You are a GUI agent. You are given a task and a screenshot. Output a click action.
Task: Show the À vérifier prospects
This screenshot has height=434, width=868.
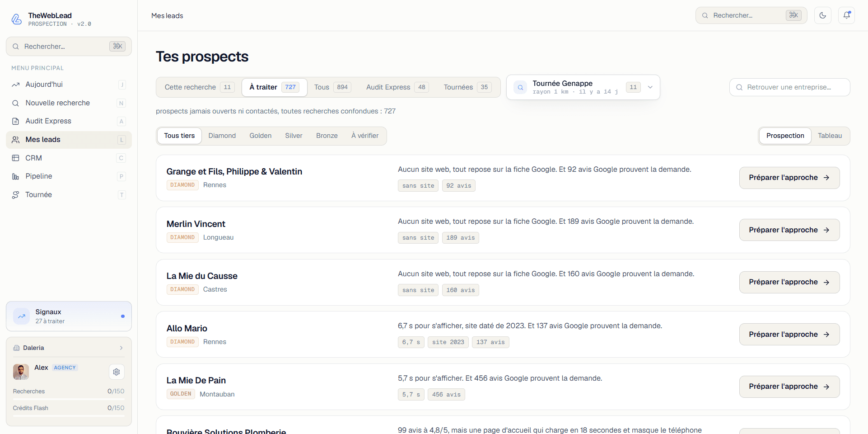[x=365, y=136]
